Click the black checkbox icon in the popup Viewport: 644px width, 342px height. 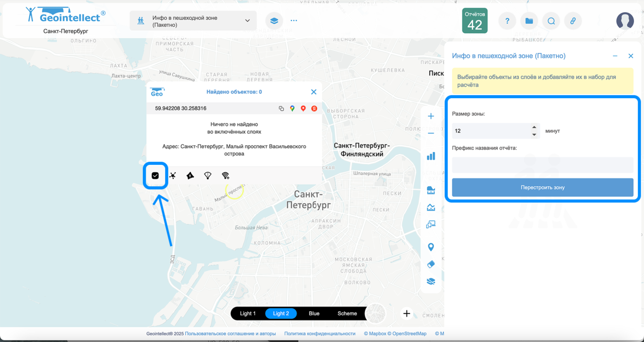[x=155, y=176]
